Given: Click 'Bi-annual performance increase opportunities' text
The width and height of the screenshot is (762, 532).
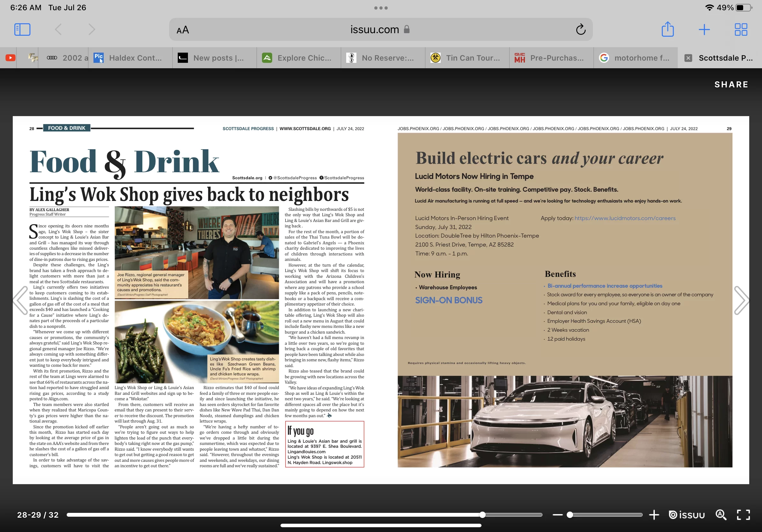Looking at the screenshot, I should (x=605, y=286).
